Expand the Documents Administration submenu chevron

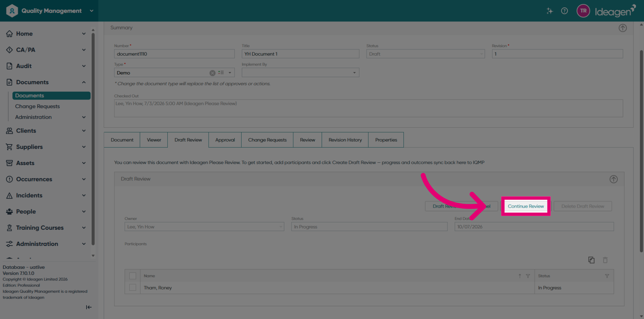[84, 117]
